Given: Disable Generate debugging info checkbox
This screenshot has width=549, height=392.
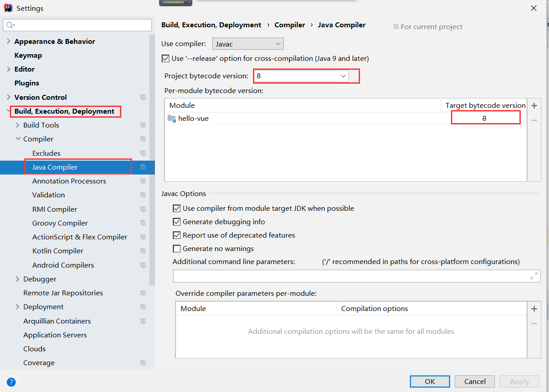Looking at the screenshot, I should pyautogui.click(x=176, y=222).
